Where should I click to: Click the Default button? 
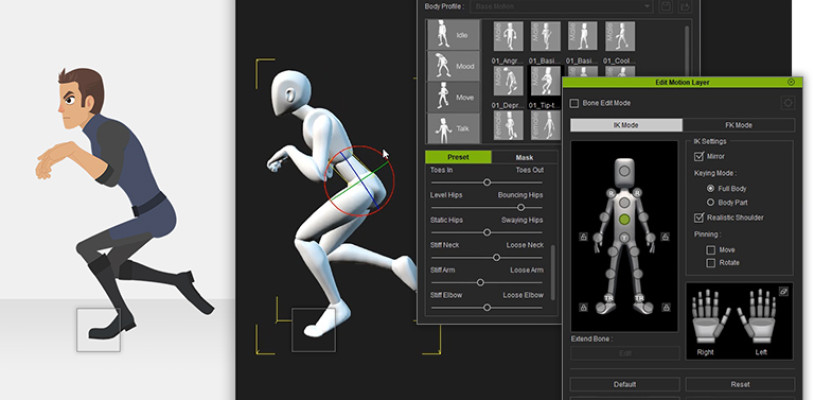click(x=624, y=385)
